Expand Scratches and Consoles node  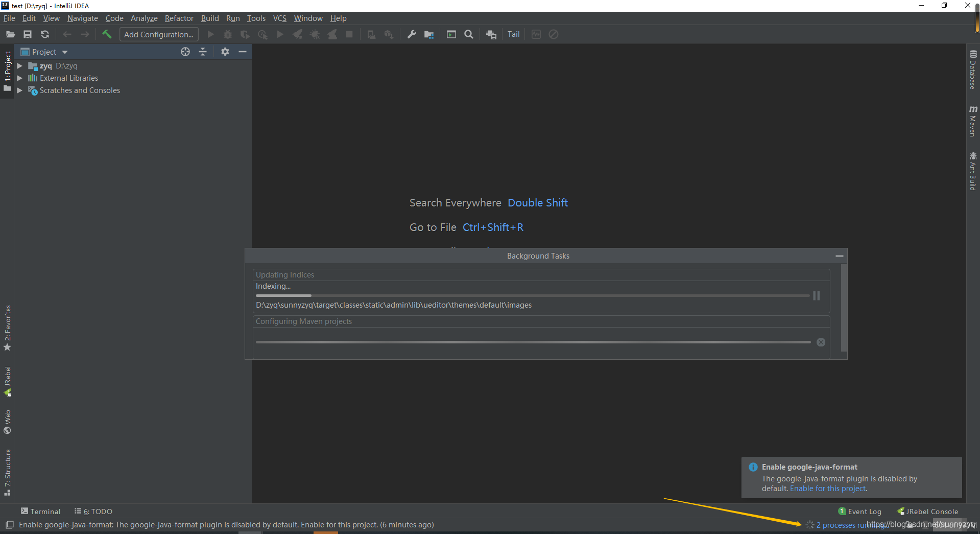coord(19,90)
